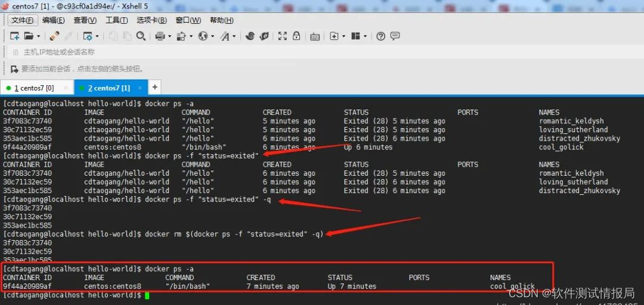Click the padlock icon in address bar
Image resolution: width=644 pixels, height=305 pixels.
pyautogui.click(x=16, y=52)
